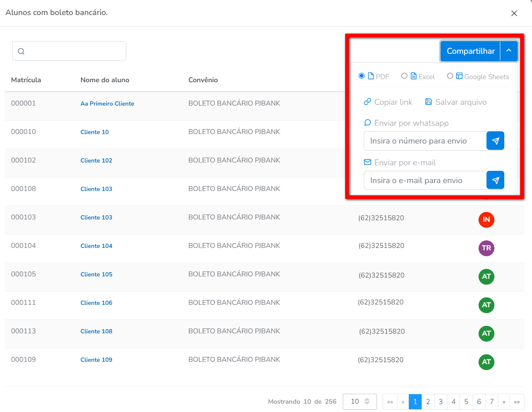Go to the next page arrow
The image size is (532, 412).
(x=504, y=402)
